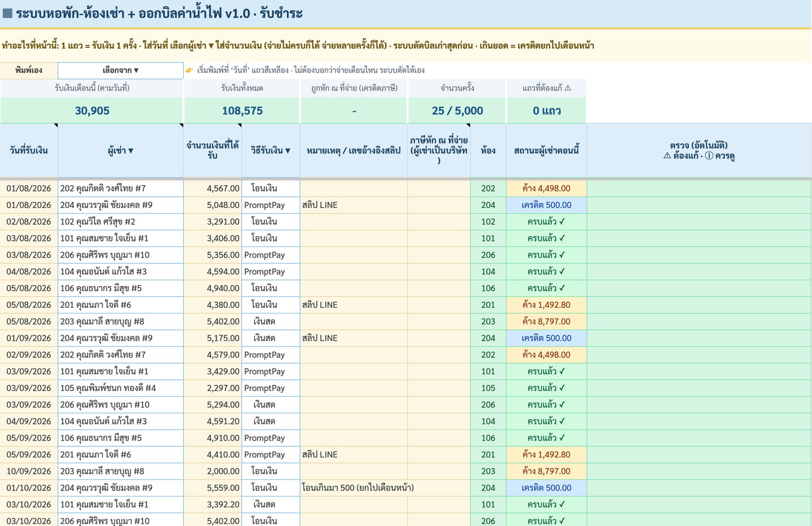Click the pointing hand icon beside the hint text
812x526 pixels.
pyautogui.click(x=189, y=70)
